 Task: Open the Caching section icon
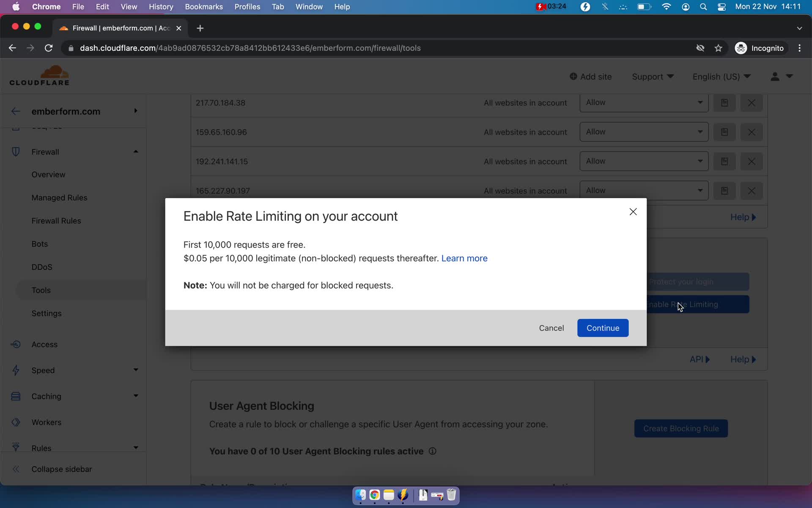(x=16, y=396)
